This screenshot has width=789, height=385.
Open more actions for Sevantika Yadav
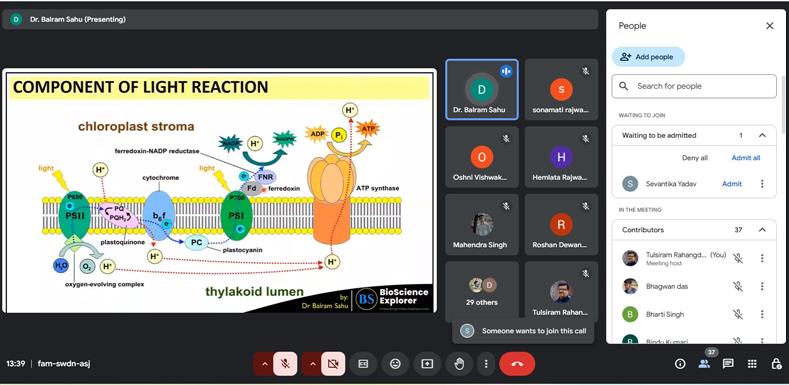762,184
